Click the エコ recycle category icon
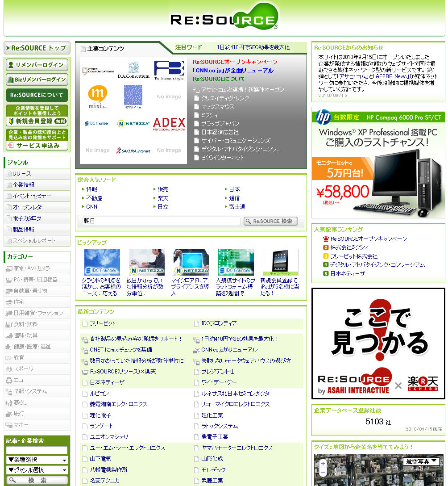The height and width of the screenshot is (486, 448). pos(9,380)
